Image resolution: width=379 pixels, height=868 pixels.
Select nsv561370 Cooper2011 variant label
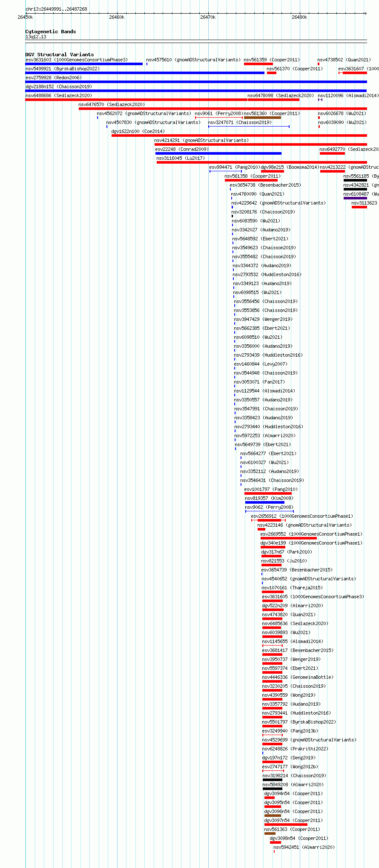point(295,69)
